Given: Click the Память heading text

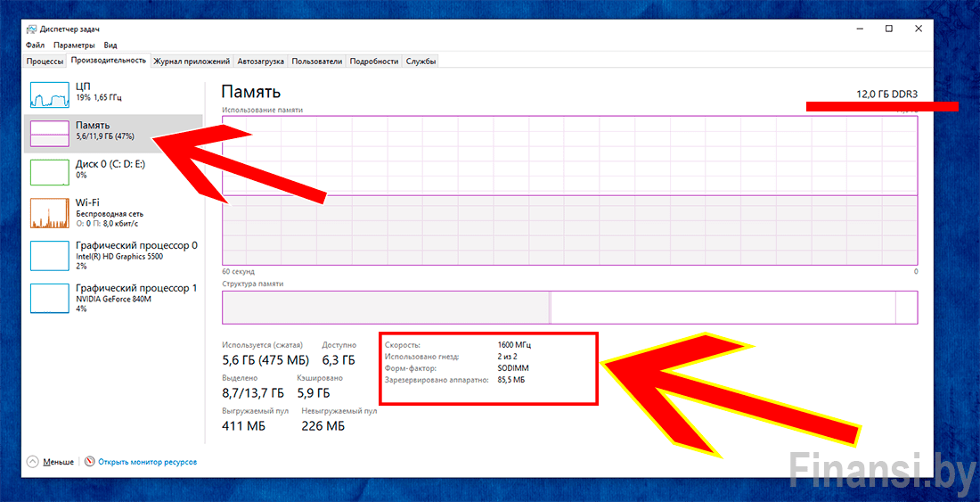Looking at the screenshot, I should (x=251, y=93).
